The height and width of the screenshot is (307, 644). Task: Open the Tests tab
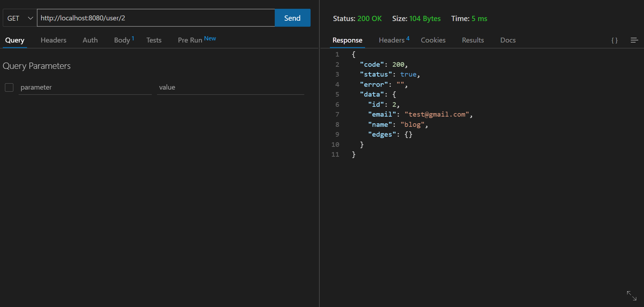[x=154, y=40]
